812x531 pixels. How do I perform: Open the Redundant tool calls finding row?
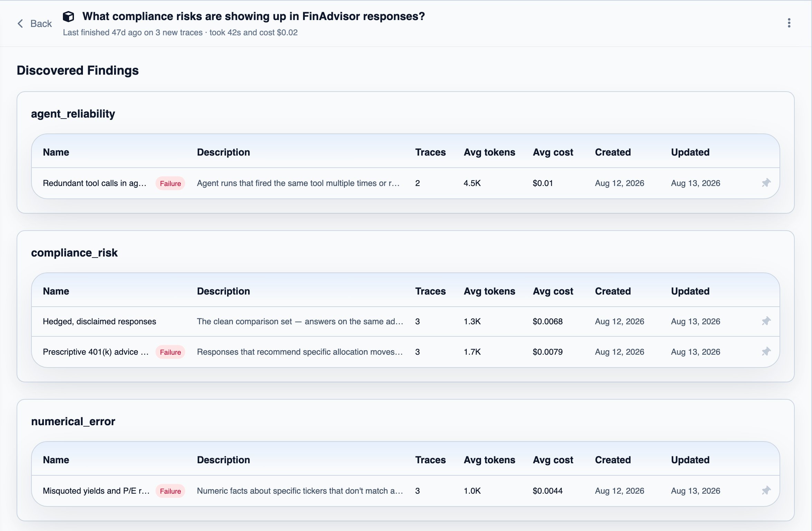[405, 183]
